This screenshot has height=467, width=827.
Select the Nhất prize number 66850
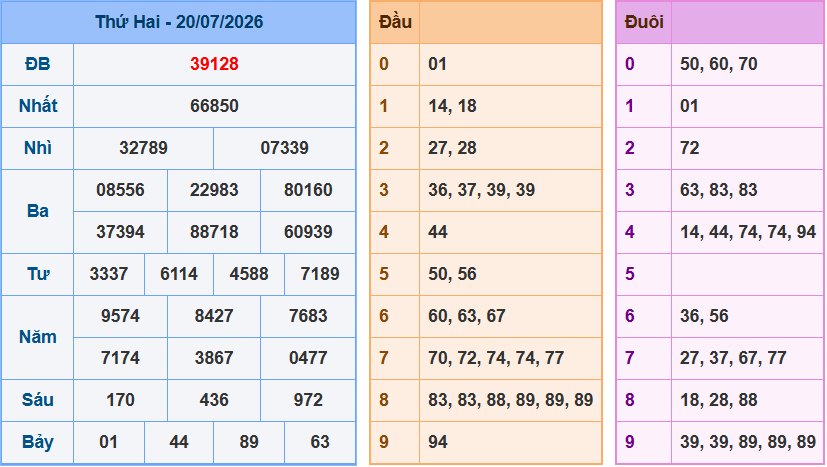(x=214, y=106)
